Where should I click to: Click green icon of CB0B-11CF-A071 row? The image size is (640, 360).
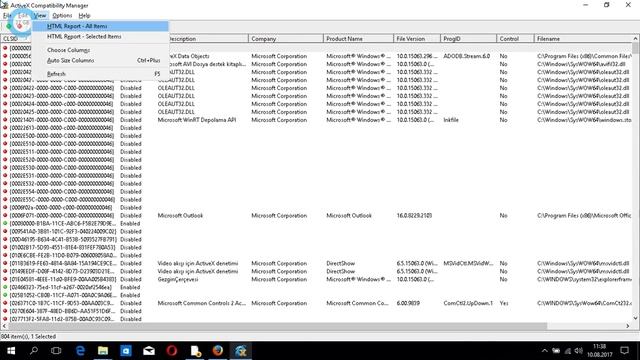click(5, 295)
